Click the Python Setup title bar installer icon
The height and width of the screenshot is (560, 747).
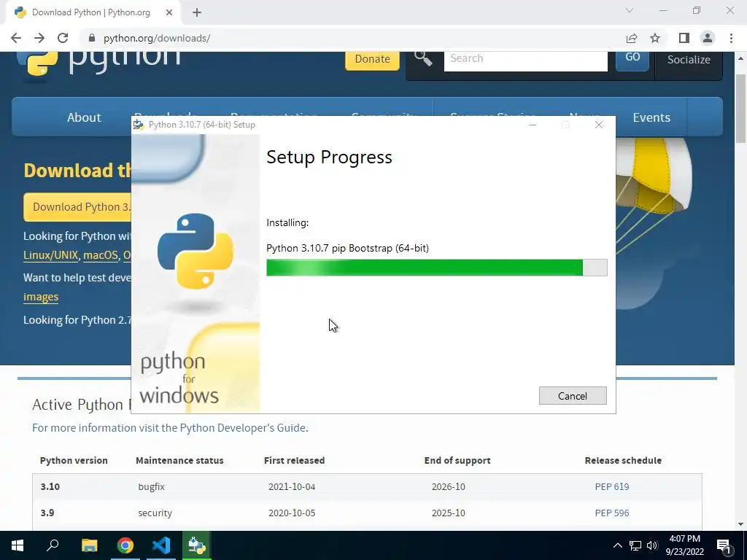(139, 125)
